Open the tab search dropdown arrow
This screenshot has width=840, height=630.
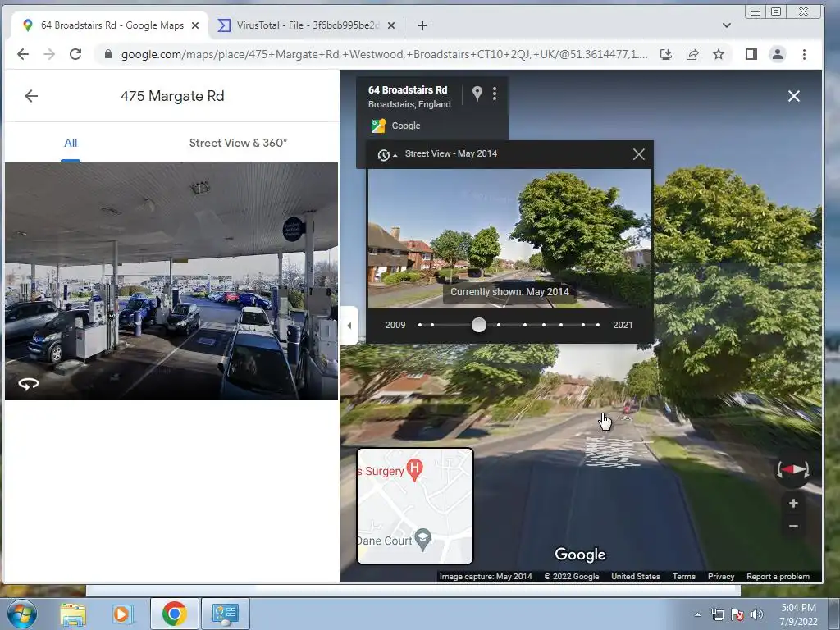tap(727, 25)
